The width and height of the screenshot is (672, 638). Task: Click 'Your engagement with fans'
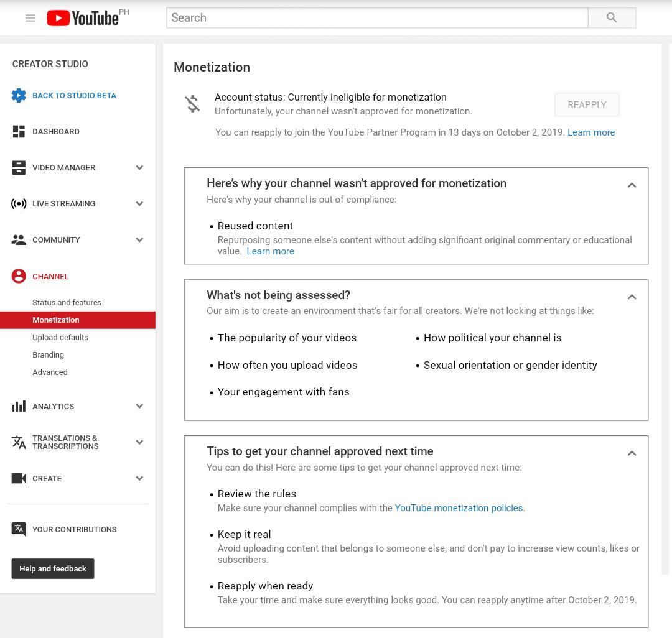click(283, 392)
